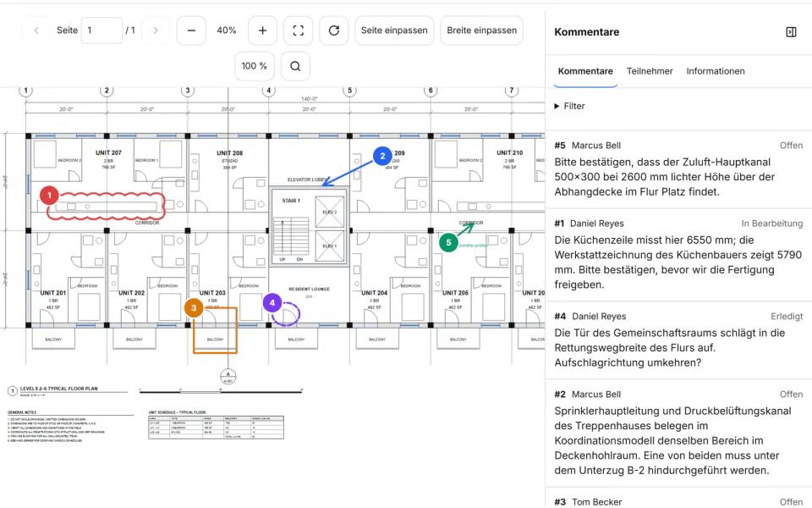Open comment #3 by Tom Becker
The height and width of the screenshot is (508, 812).
(x=678, y=499)
